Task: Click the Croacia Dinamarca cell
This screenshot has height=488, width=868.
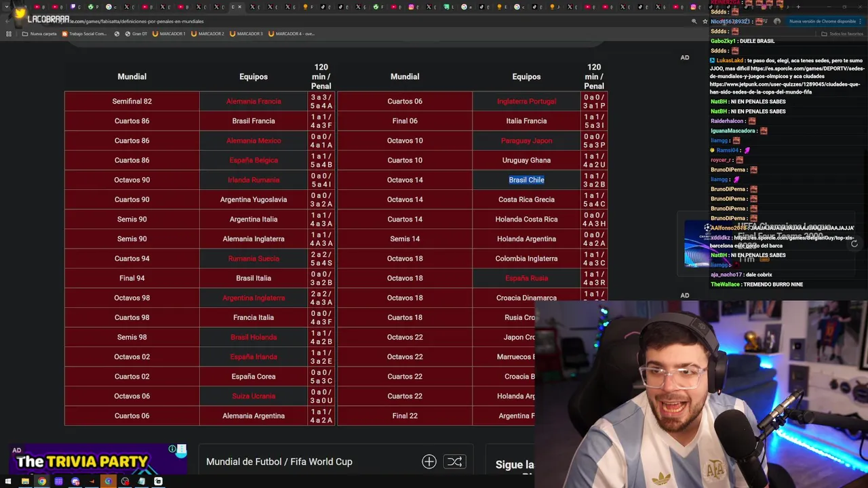Action: [x=527, y=297]
